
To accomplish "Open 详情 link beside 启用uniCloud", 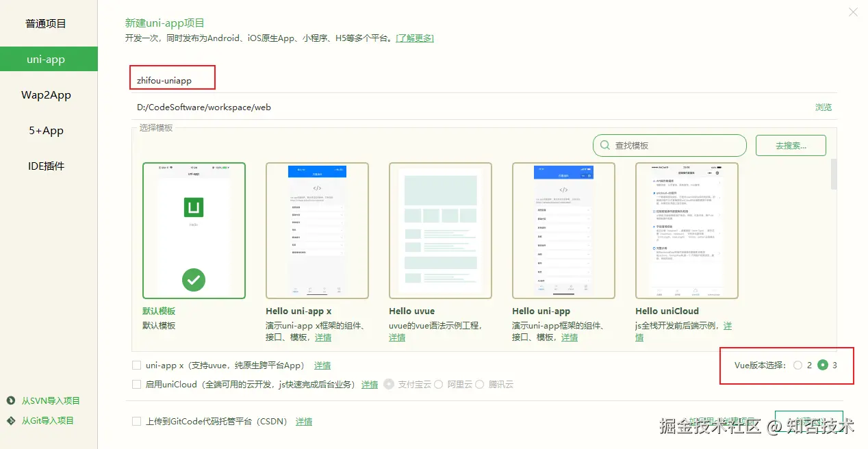I will pyautogui.click(x=370, y=385).
